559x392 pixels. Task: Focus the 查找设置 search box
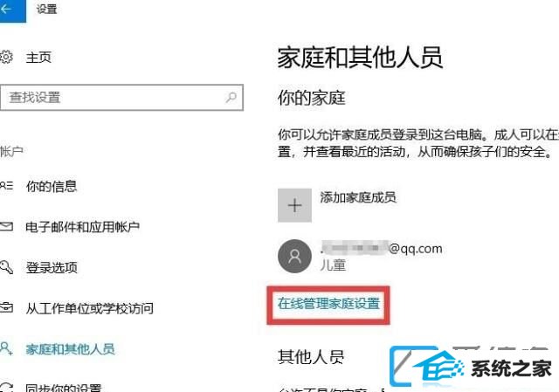coord(121,97)
